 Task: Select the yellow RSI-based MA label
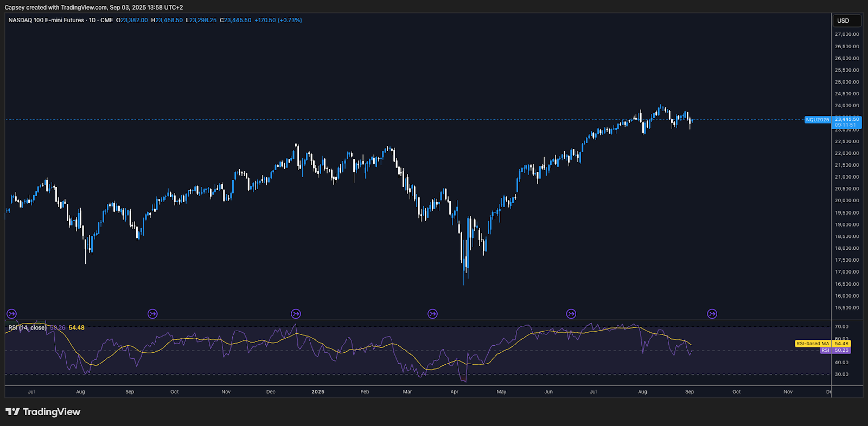click(813, 344)
